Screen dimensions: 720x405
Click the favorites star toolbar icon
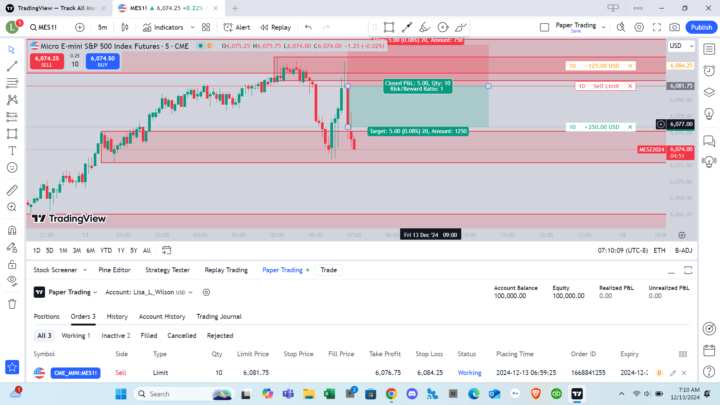12,367
